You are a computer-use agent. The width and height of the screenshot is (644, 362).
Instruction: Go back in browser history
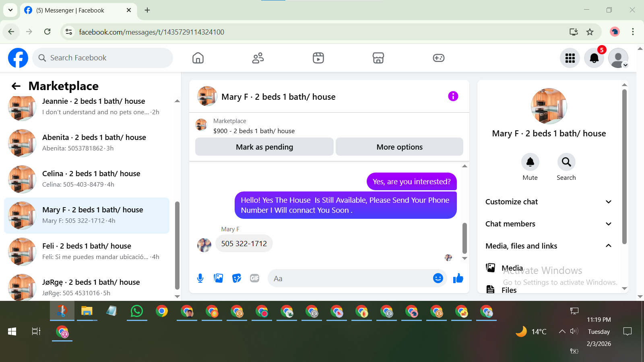point(11,32)
